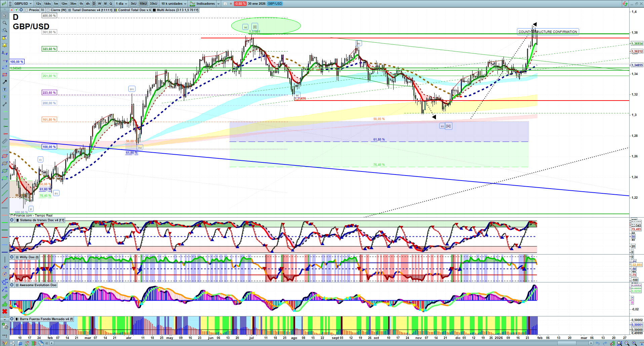Open the 10 k unidades dropdown
Viewport: 644px width, 346px height.
[x=173, y=4]
